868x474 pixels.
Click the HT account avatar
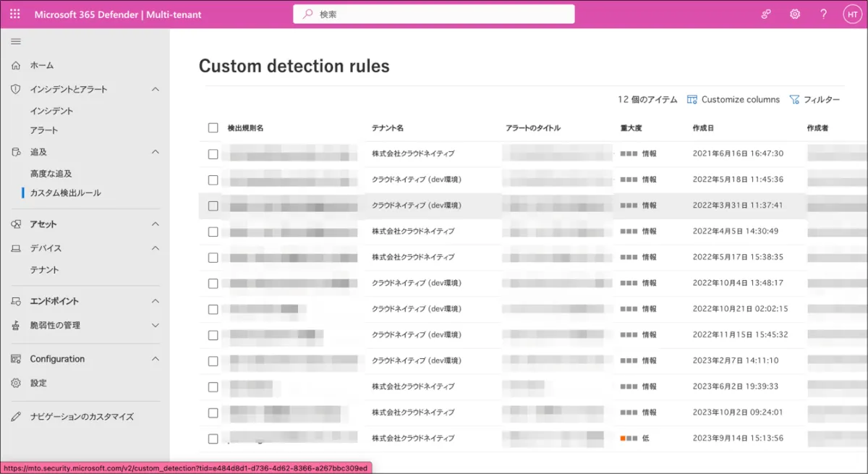coord(852,14)
